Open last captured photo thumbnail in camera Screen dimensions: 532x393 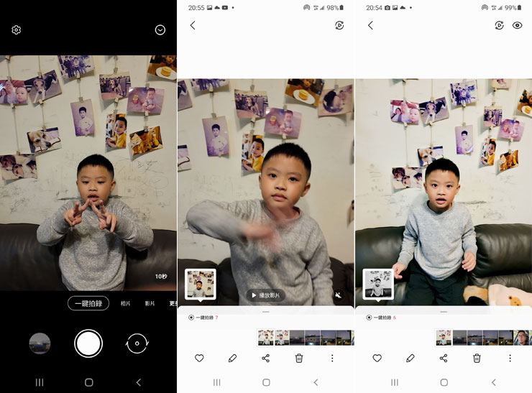40,343
